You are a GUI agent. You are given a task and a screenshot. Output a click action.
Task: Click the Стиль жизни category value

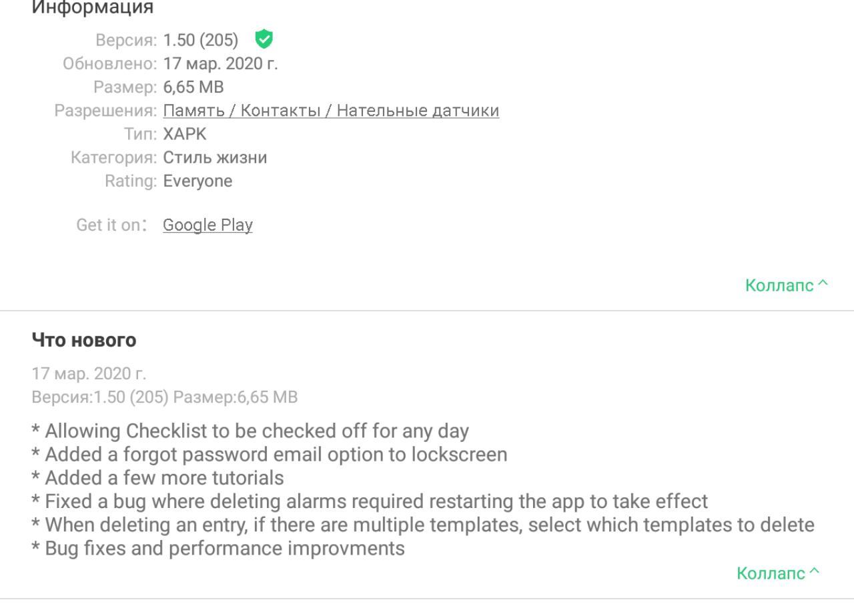click(x=216, y=158)
